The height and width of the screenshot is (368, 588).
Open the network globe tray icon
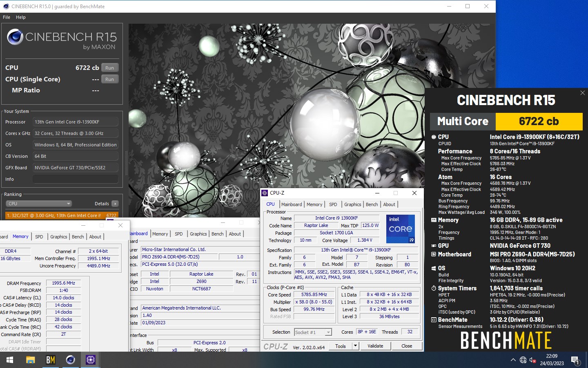coord(523,360)
